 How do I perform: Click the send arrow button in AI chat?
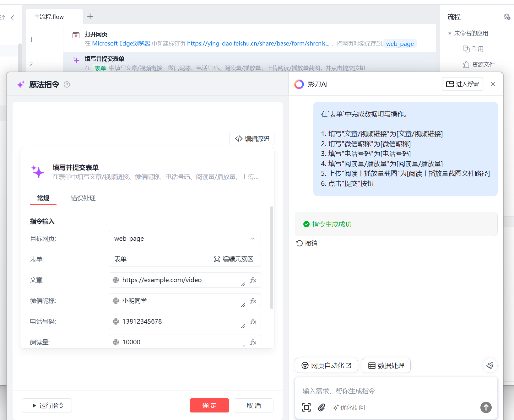pyautogui.click(x=486, y=407)
